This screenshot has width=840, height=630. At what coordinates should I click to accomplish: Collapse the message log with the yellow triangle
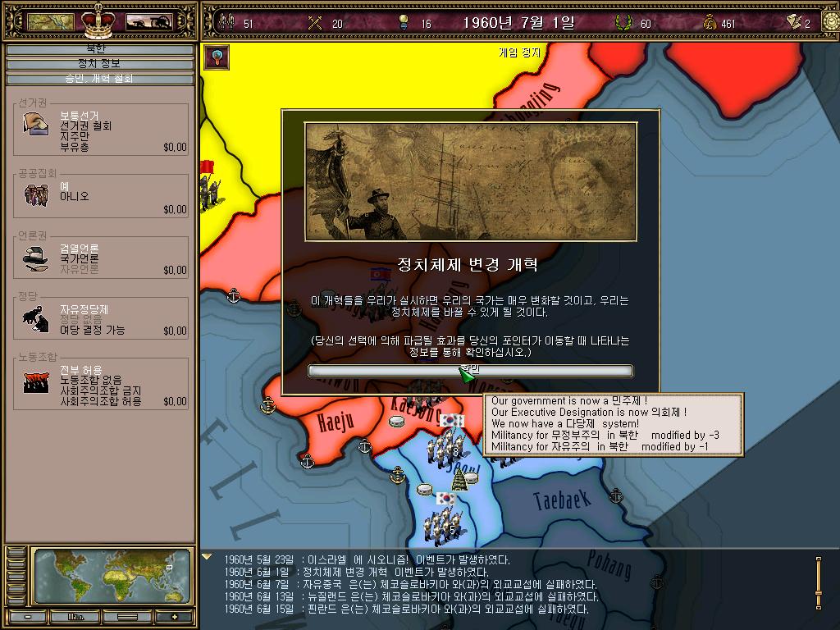point(206,557)
